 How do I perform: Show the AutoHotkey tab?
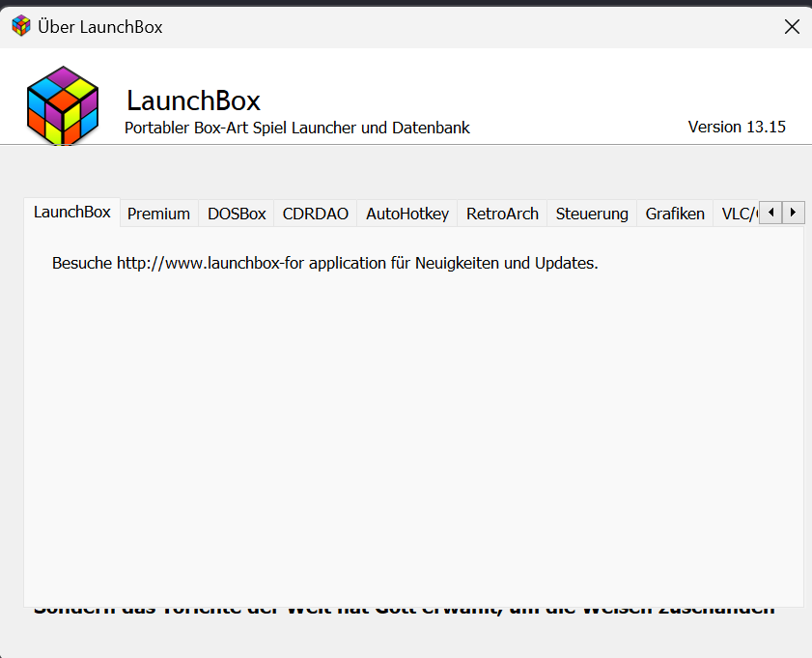pos(407,214)
